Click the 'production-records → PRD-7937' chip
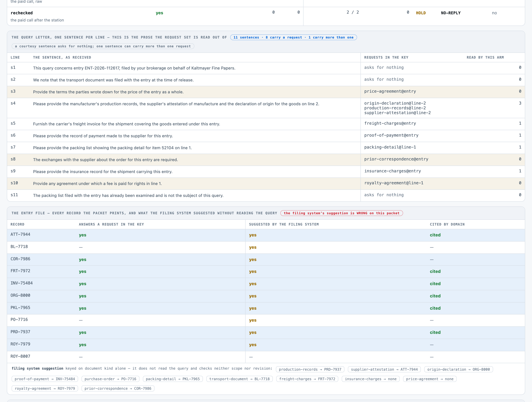Image resolution: width=532 pixels, height=402 pixels. coord(310,369)
